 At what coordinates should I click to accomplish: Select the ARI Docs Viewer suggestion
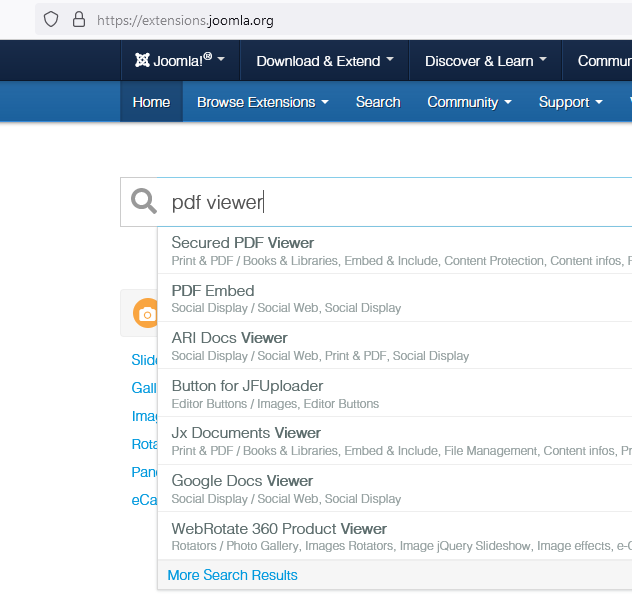point(229,338)
